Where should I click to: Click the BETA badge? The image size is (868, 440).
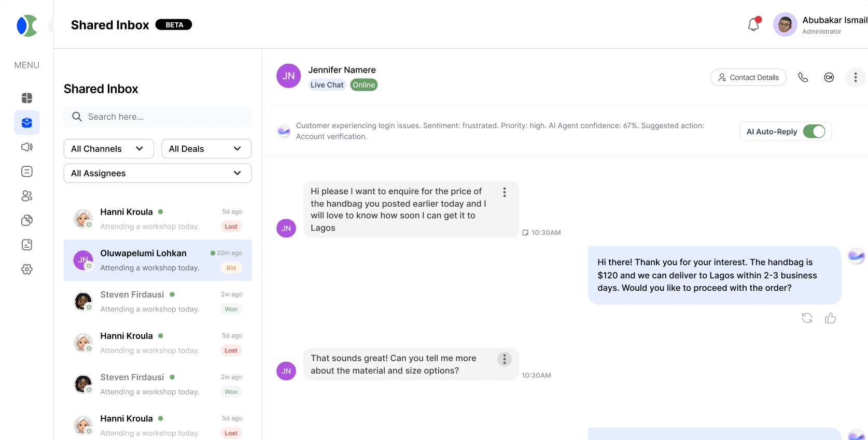[x=174, y=25]
